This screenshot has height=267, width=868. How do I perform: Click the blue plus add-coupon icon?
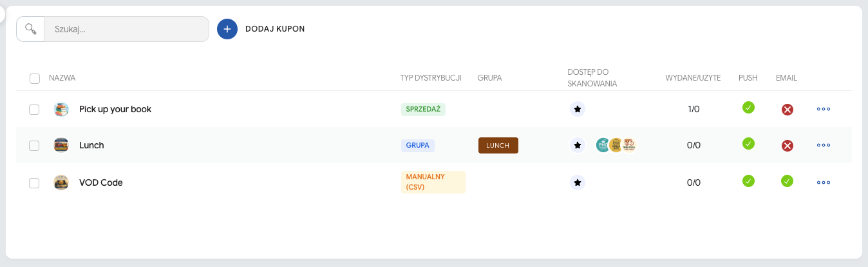tap(227, 29)
